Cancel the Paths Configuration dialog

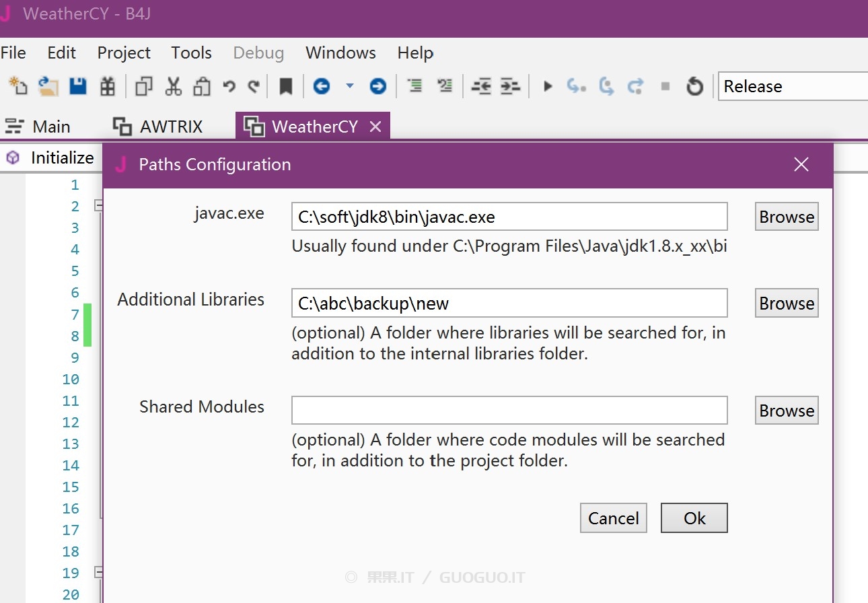[x=613, y=518]
